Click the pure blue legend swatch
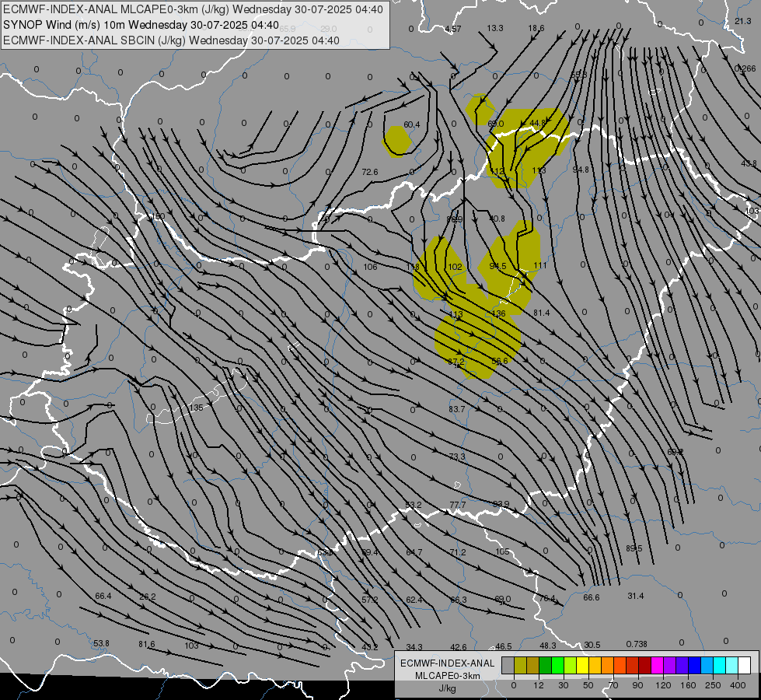 [x=694, y=666]
